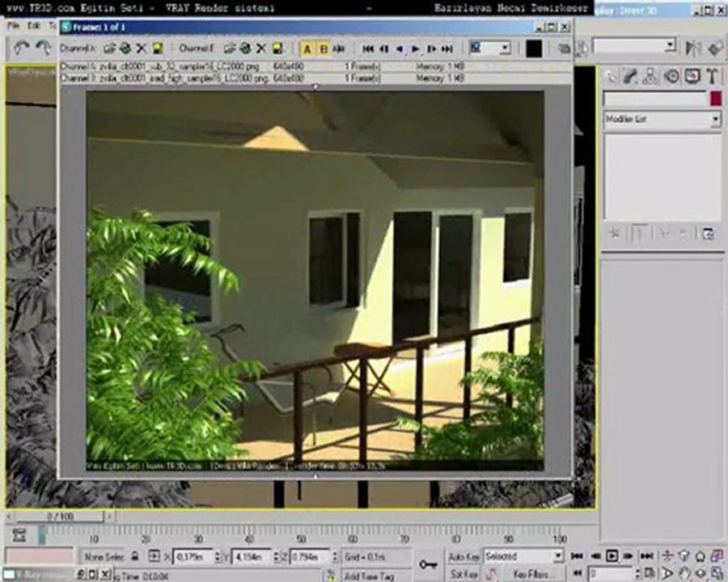Open the Display command panel tab

click(x=692, y=77)
